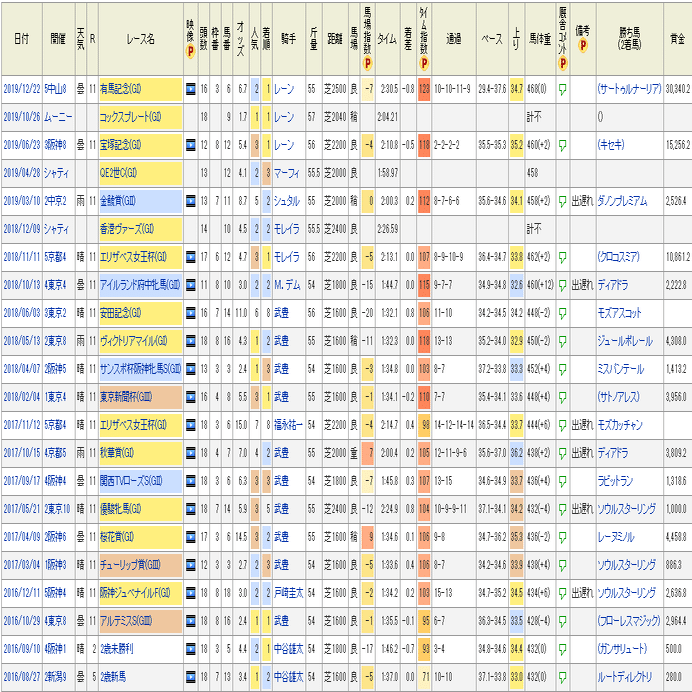Open jockey マーフィ link

[x=286, y=173]
